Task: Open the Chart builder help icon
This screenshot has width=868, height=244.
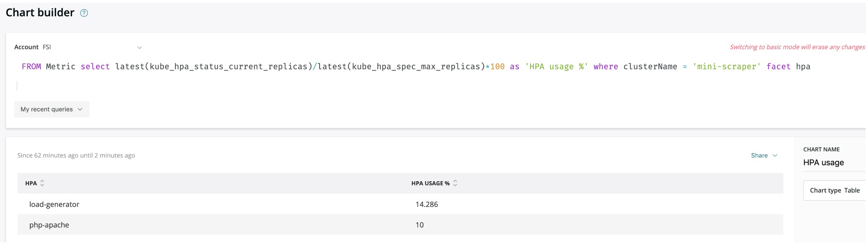Action: [84, 13]
